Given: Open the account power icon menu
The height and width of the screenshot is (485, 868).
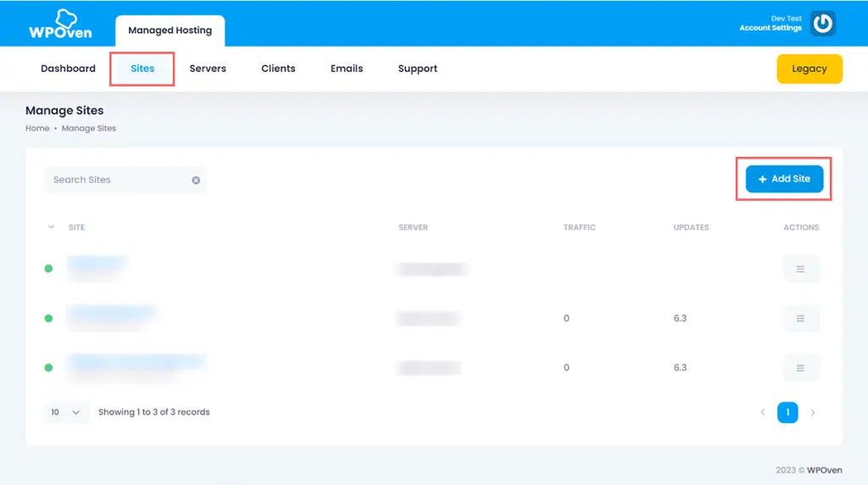Looking at the screenshot, I should pos(822,23).
